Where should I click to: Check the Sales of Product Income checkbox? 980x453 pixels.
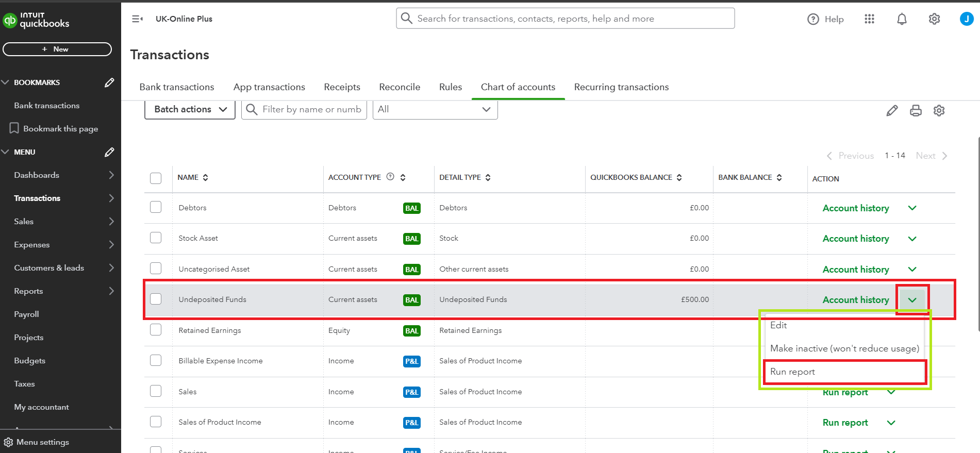[x=156, y=422]
